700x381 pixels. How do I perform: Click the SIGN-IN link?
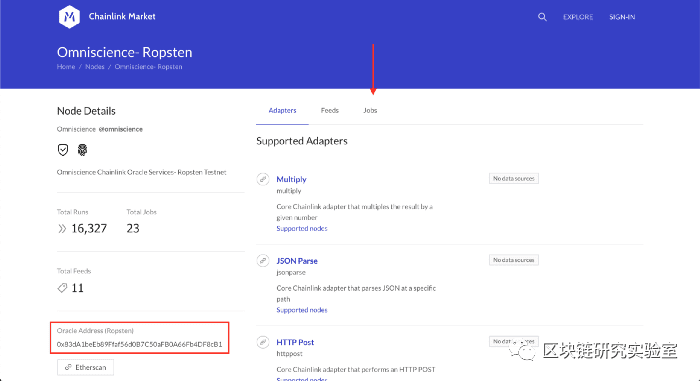coord(622,17)
